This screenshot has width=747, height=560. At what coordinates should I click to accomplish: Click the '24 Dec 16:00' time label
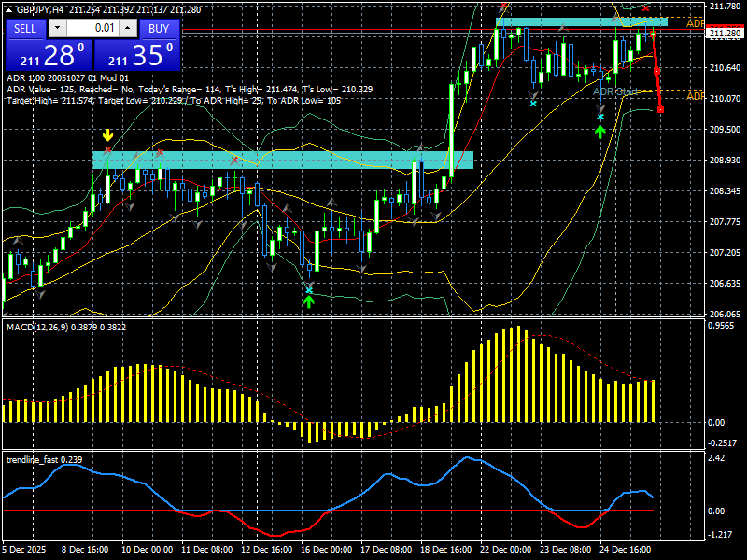tap(626, 549)
